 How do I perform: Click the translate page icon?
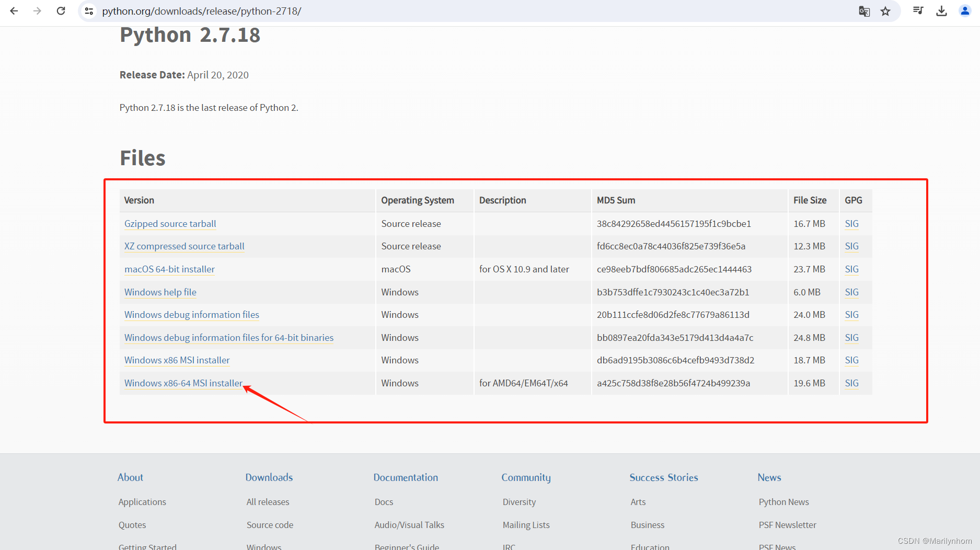(x=864, y=11)
